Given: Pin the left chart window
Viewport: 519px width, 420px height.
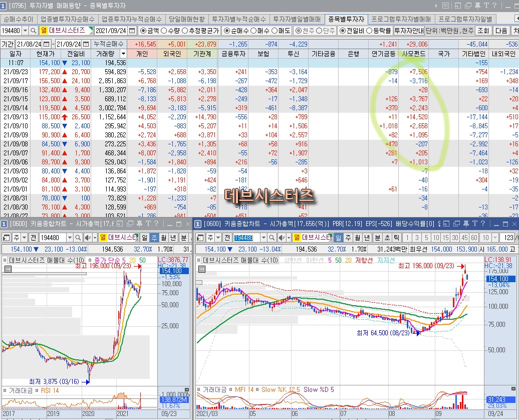Looking at the screenshot, I should (140, 224).
